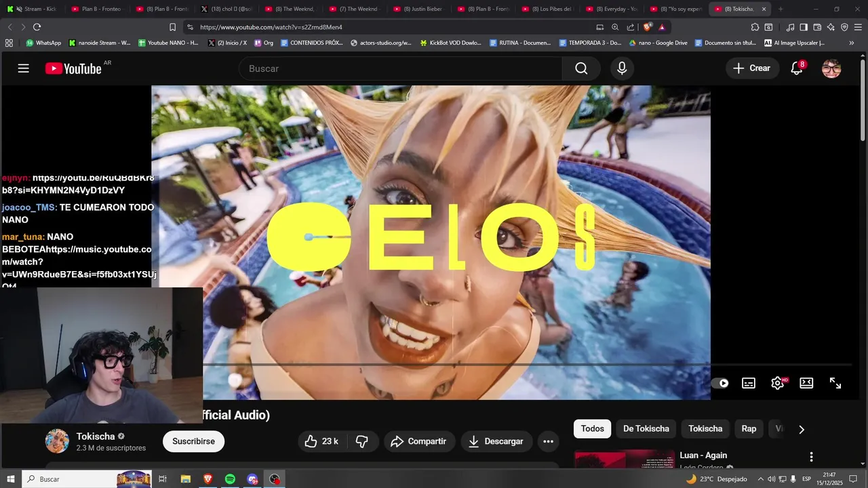Image resolution: width=868 pixels, height=488 pixels.
Task: Open Luan - Again video thumbnail
Action: click(625, 460)
